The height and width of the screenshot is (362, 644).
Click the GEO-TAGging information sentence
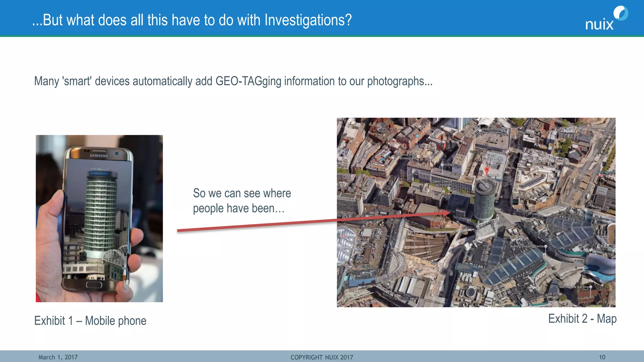[233, 81]
